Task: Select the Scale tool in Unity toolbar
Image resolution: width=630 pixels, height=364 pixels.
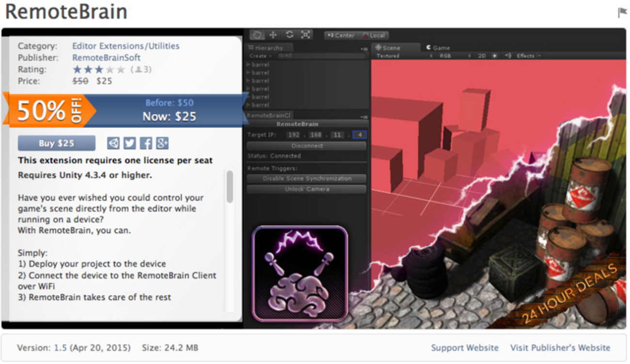Action: coord(305,35)
